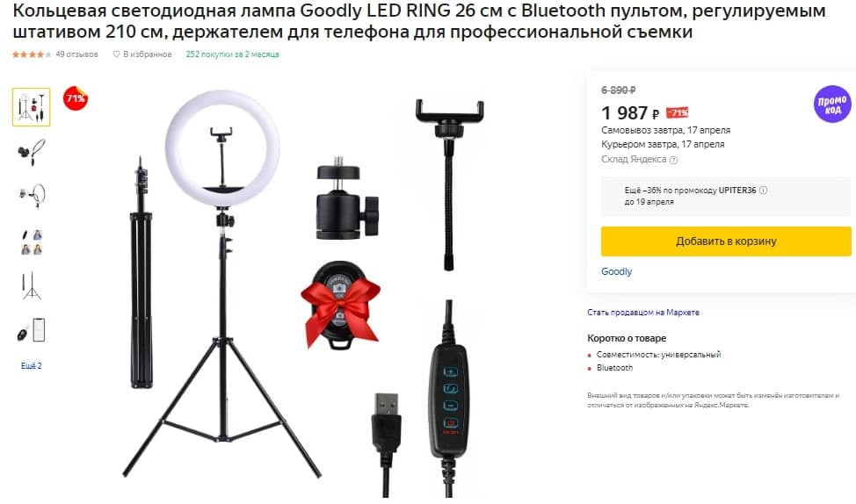Select the second thumbnail showing the ball head mount

(31, 152)
